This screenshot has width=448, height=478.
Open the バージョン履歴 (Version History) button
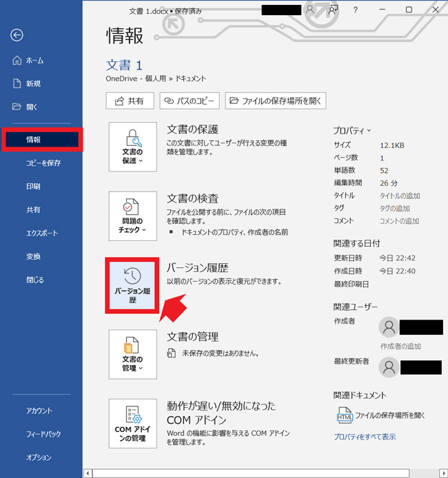132,286
